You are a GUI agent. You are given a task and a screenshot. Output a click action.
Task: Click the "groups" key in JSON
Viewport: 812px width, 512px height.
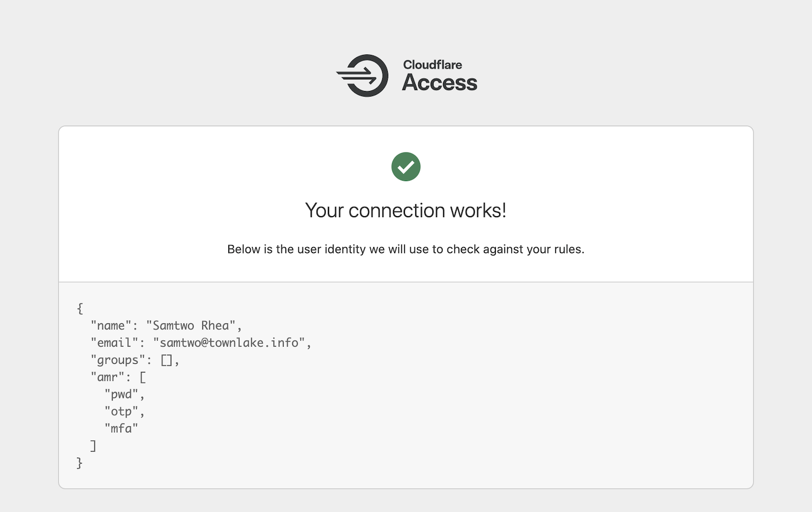pyautogui.click(x=117, y=360)
